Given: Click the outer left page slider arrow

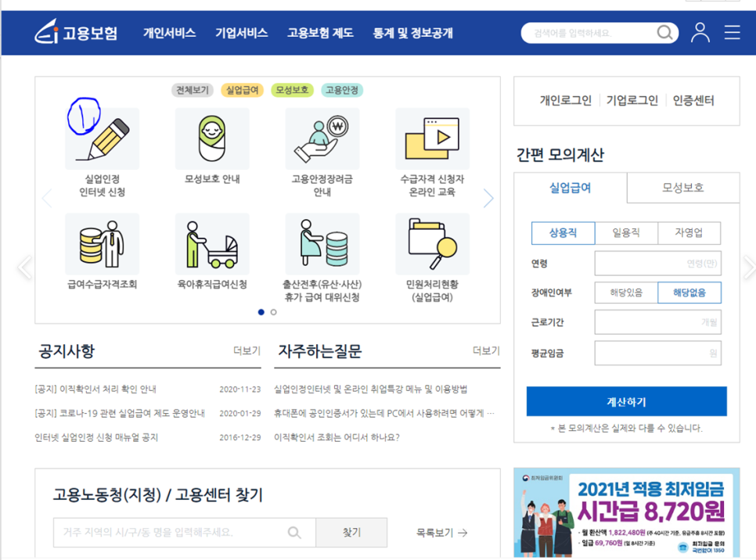Looking at the screenshot, I should [x=24, y=267].
